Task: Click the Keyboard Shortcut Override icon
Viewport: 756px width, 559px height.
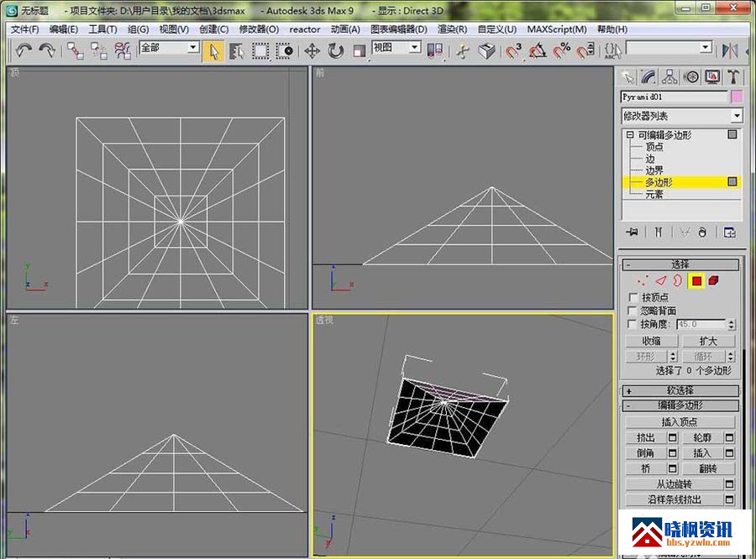Action: click(487, 51)
